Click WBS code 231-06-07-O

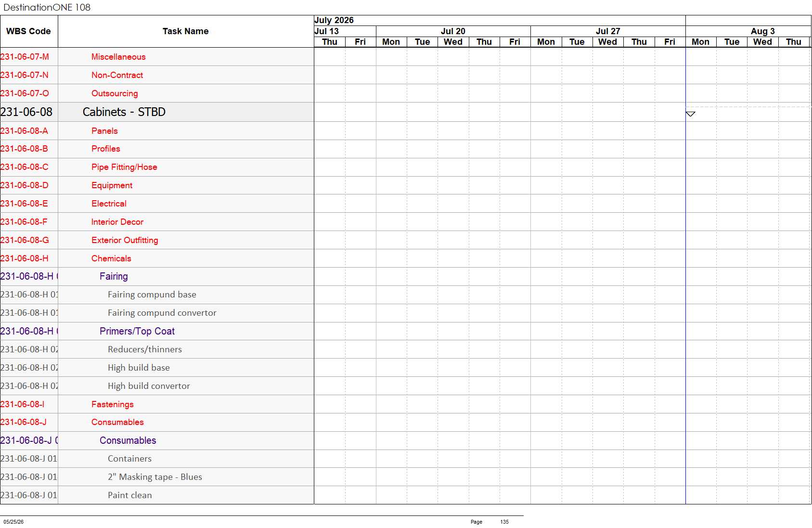(25, 93)
